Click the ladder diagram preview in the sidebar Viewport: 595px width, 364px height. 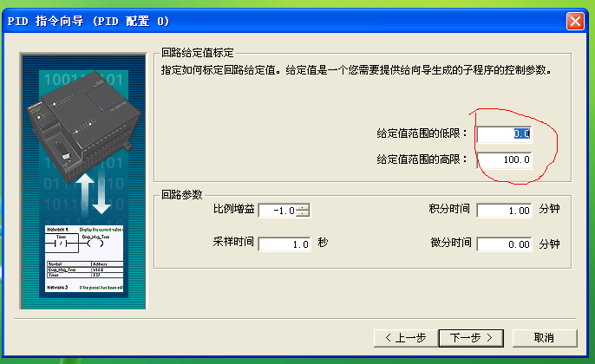tap(84, 259)
